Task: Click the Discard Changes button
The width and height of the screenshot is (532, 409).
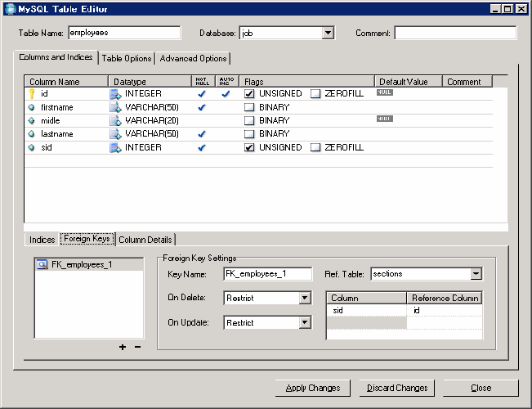Action: [x=397, y=388]
